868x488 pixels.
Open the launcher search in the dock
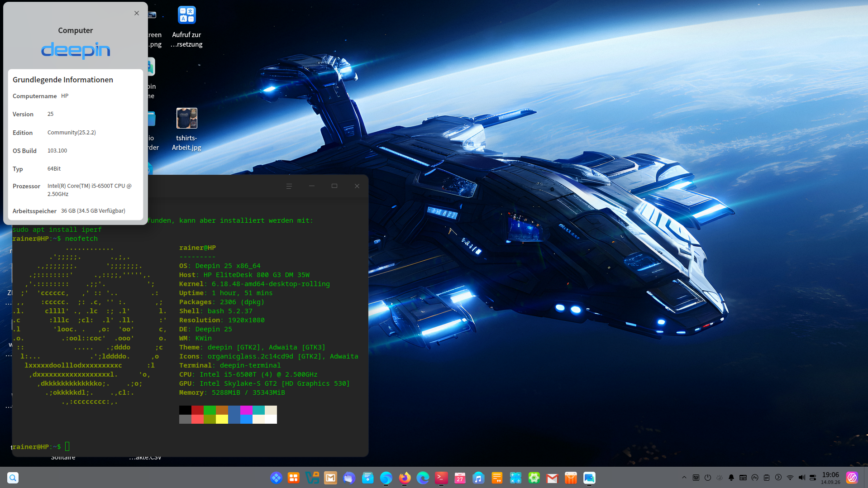tap(13, 478)
